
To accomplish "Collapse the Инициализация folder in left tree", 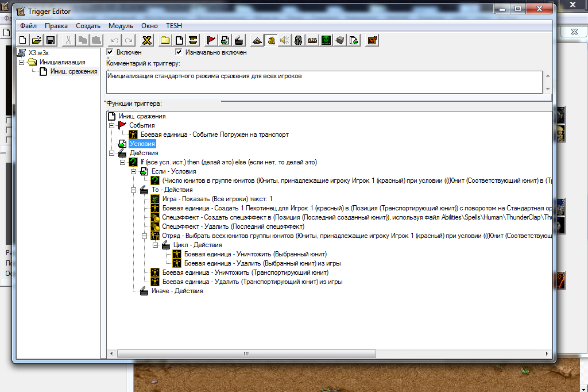I will [22, 62].
